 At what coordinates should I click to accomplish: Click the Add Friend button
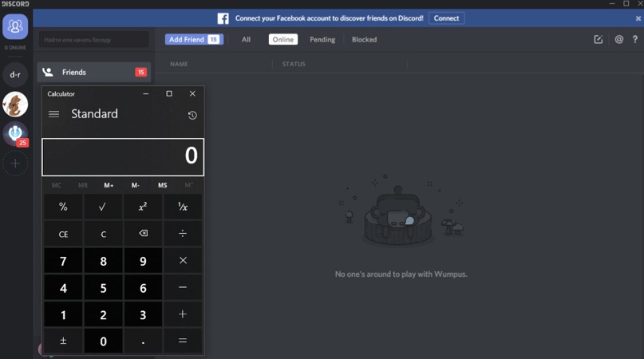coord(194,39)
